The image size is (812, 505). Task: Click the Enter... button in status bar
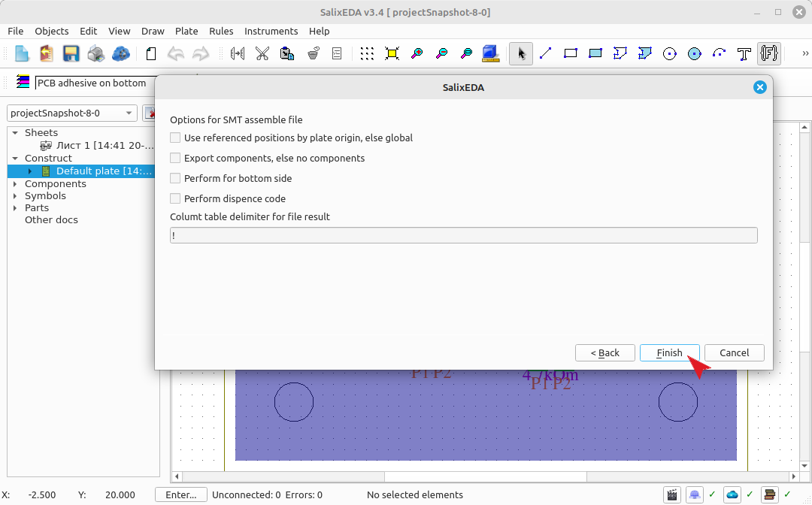click(x=180, y=495)
